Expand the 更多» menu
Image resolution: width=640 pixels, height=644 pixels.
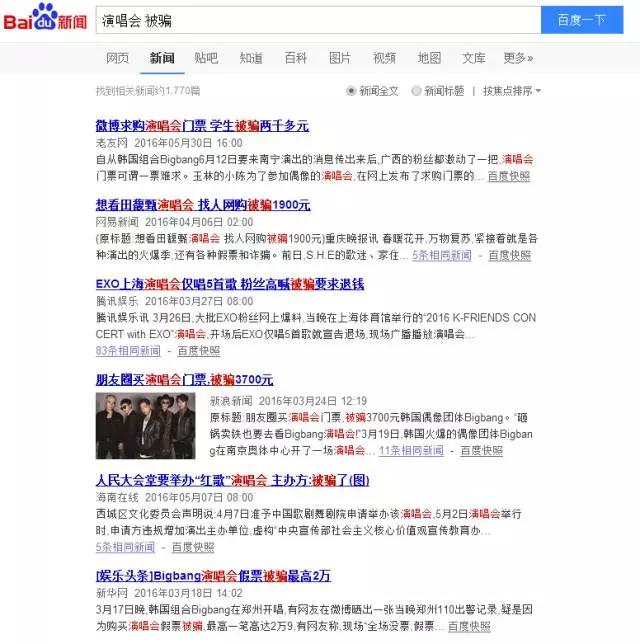[x=518, y=58]
